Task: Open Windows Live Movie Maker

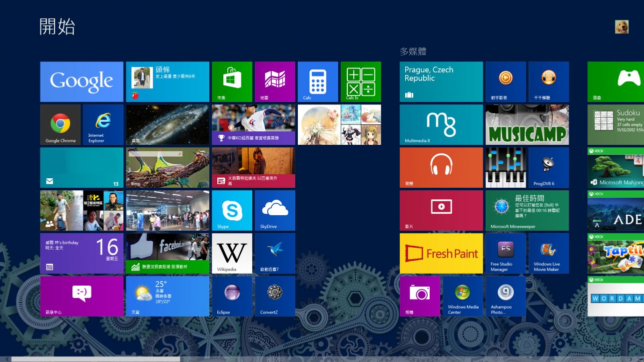Action: click(x=548, y=253)
